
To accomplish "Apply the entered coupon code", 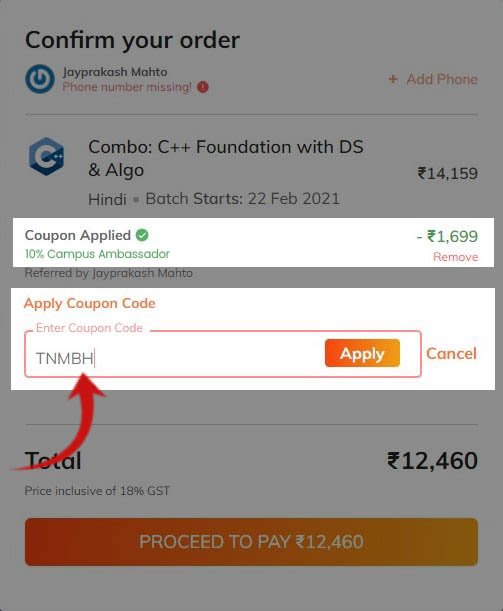I will tap(362, 353).
